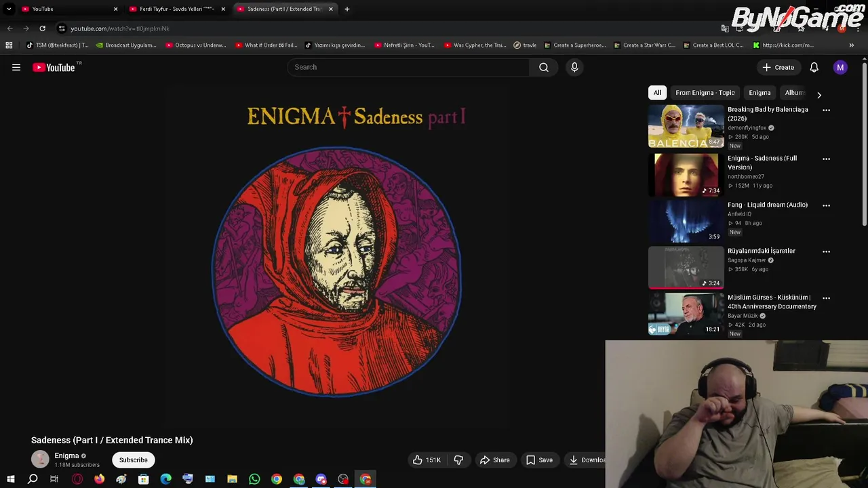The height and width of the screenshot is (488, 868).
Task: Open the Fang - Liquid dream thumbnail
Action: pos(686,221)
